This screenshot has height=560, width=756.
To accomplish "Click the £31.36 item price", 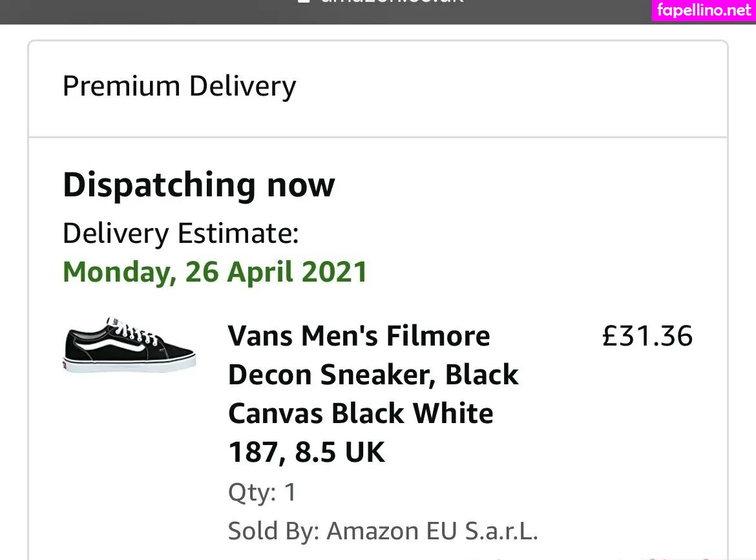I will pyautogui.click(x=647, y=337).
